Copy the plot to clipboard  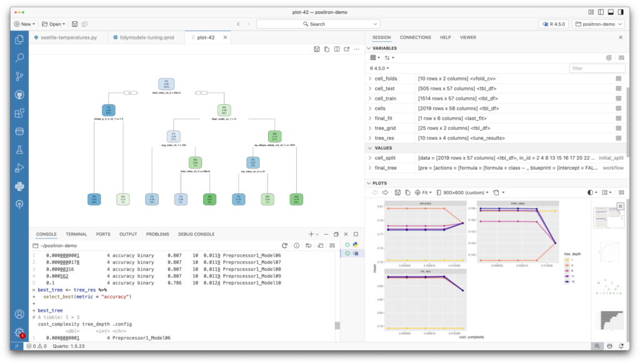pyautogui.click(x=408, y=192)
